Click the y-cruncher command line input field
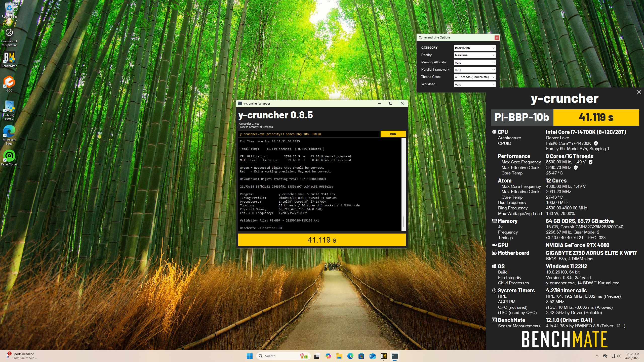 coord(309,134)
